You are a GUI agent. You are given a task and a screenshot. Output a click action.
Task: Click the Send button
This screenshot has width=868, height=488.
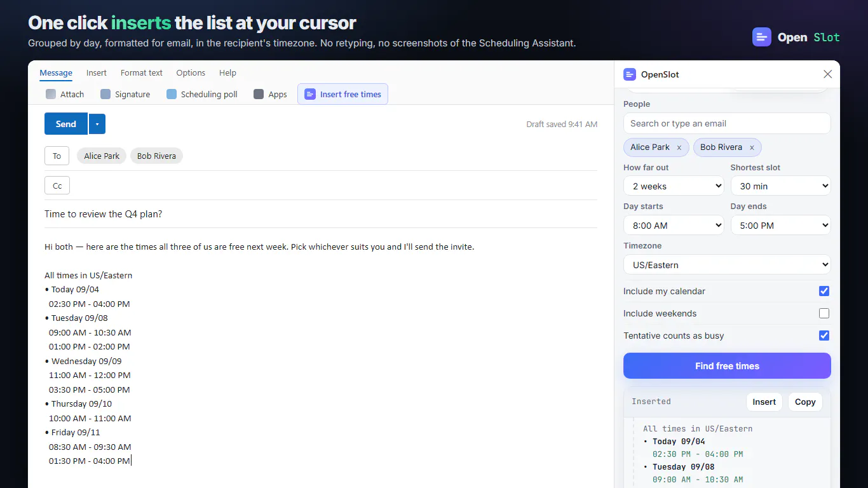(66, 124)
